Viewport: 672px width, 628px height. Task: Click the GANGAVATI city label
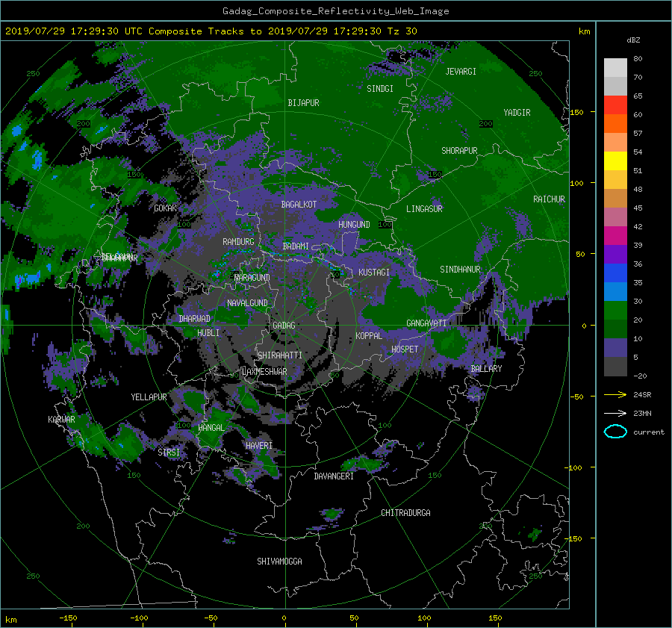426,323
